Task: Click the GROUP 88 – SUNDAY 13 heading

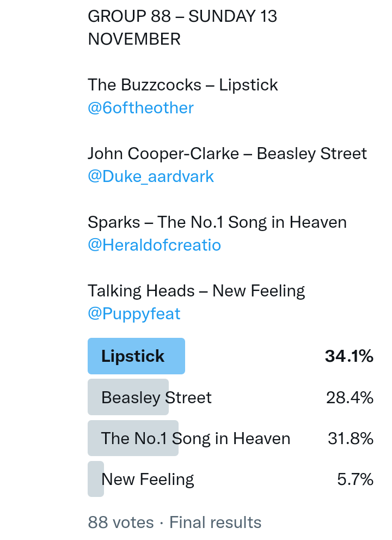Action: [x=182, y=16]
